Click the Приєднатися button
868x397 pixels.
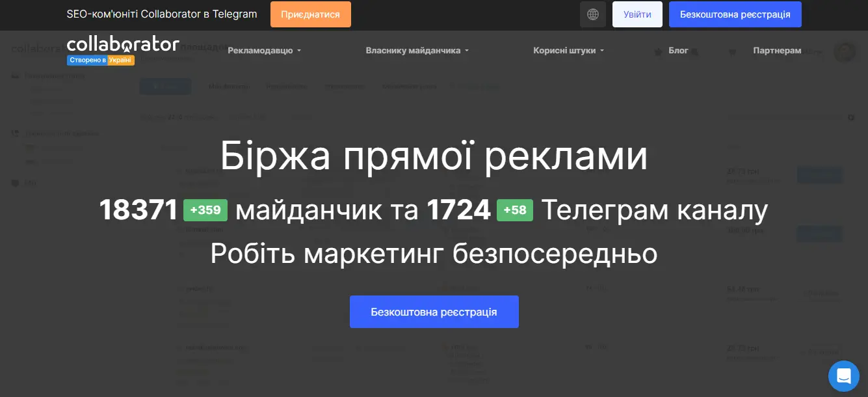pos(311,14)
